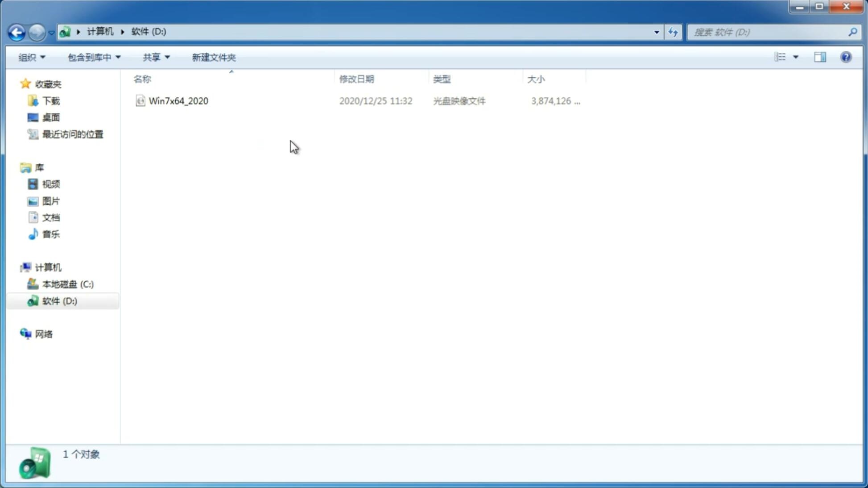Viewport: 868px width, 488px height.
Task: Select 软件 (D:) drive
Action: pos(59,300)
